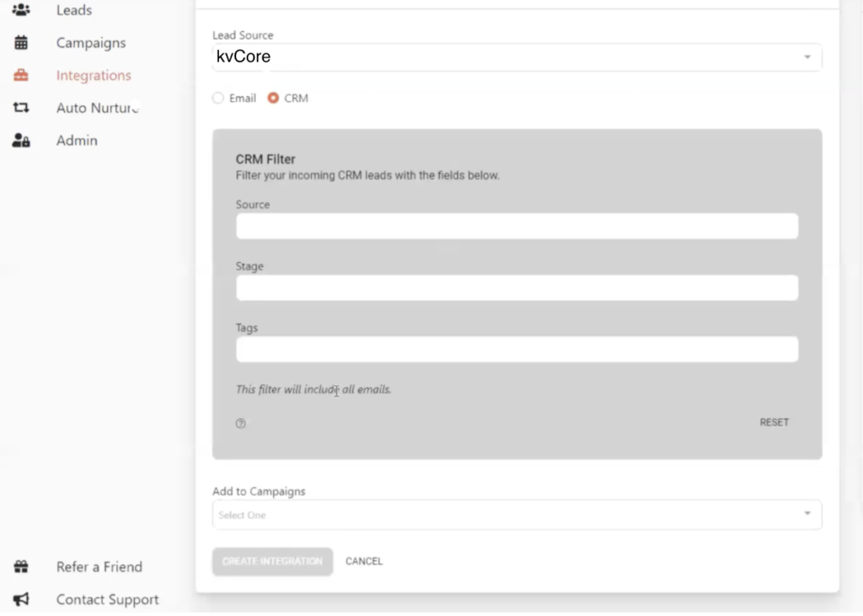Click the "Filter your incoming CRM leads" description
The width and height of the screenshot is (863, 616).
367,175
